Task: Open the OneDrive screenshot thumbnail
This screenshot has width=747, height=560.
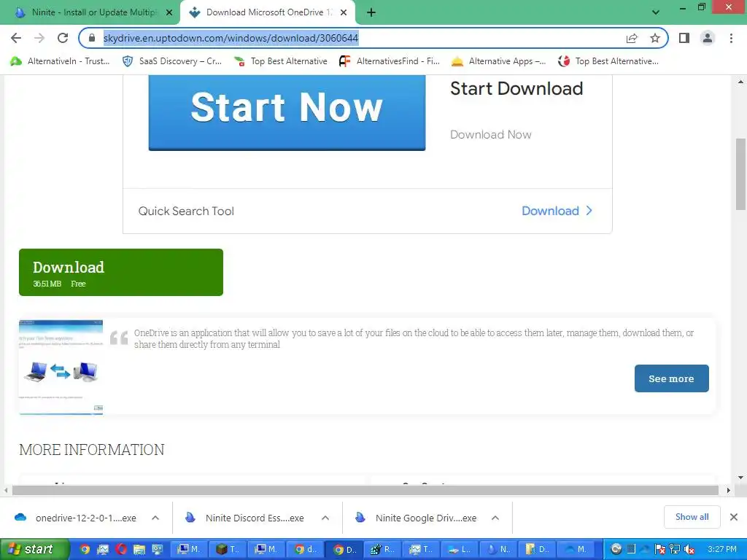Action: click(x=61, y=367)
